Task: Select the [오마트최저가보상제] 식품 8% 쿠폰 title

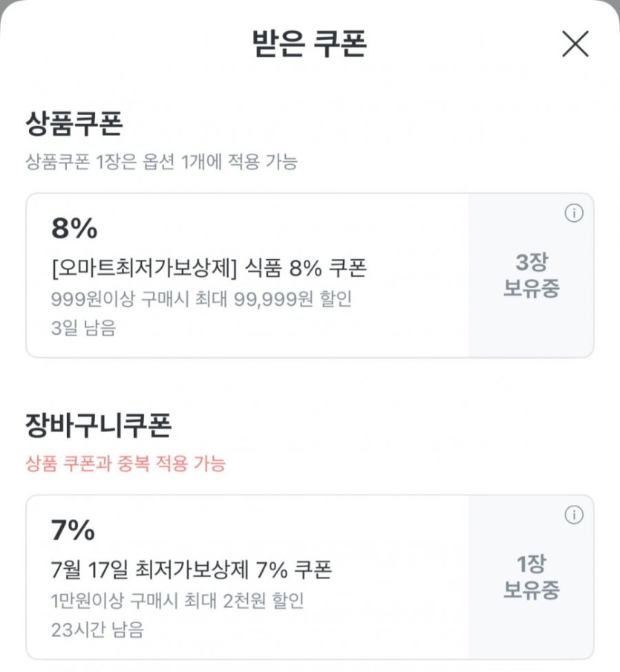Action: pos(209,268)
